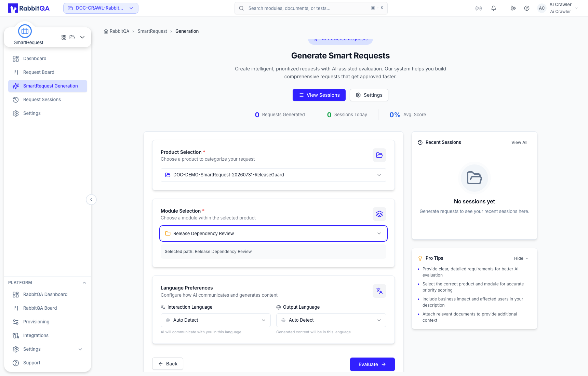
Task: Click the RabbitQA logo
Action: pos(29,8)
